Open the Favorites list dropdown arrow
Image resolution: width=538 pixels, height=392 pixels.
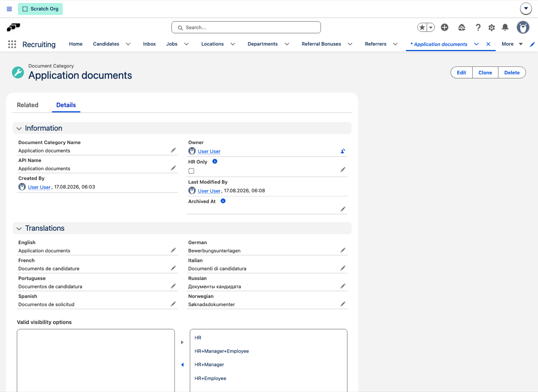click(x=431, y=27)
